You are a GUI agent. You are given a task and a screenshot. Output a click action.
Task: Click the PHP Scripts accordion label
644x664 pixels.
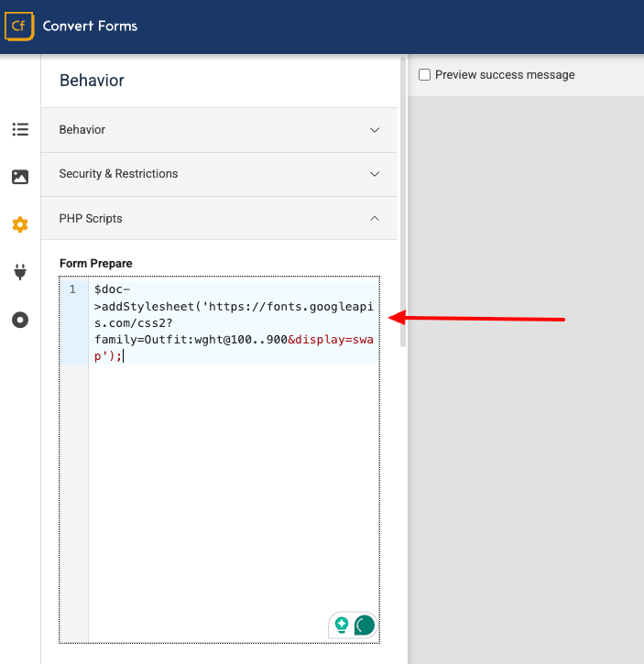pos(91,219)
